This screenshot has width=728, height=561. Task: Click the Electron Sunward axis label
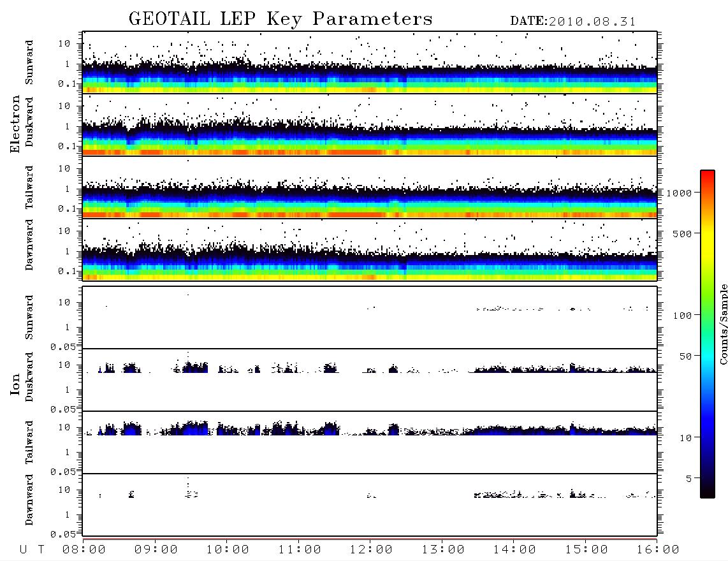click(29, 62)
